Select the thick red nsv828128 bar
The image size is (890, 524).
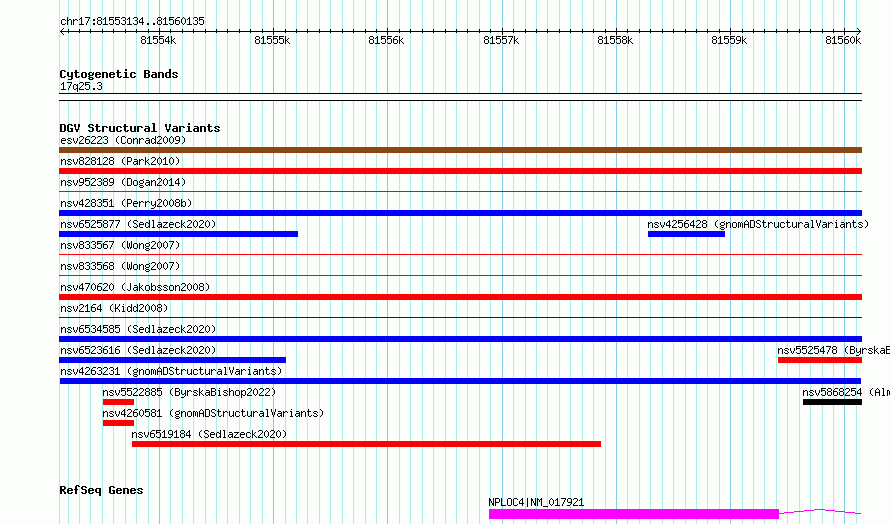[460, 171]
